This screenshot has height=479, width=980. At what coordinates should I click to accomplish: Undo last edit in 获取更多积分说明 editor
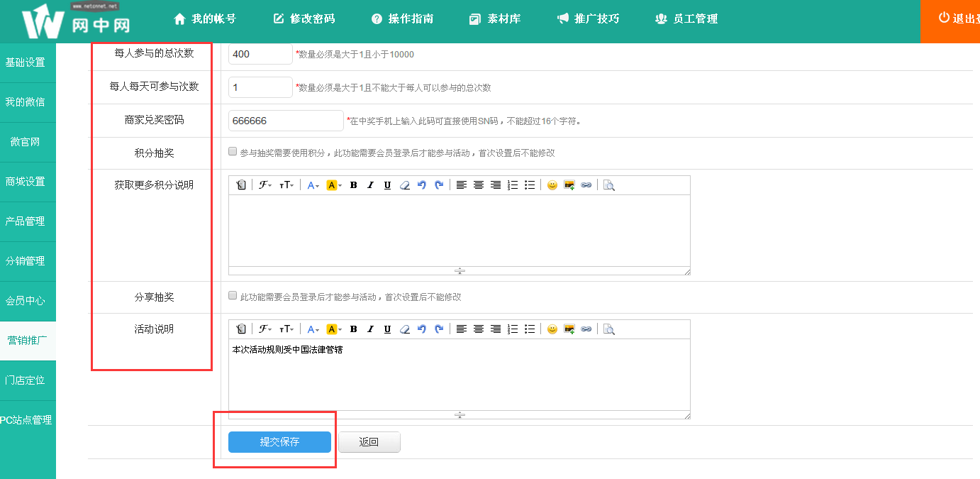pyautogui.click(x=422, y=185)
